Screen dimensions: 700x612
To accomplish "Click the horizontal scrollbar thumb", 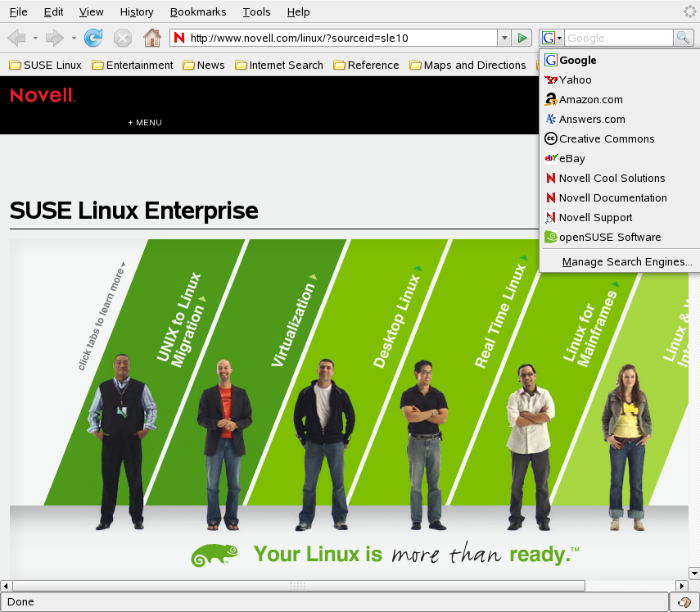I will (299, 586).
